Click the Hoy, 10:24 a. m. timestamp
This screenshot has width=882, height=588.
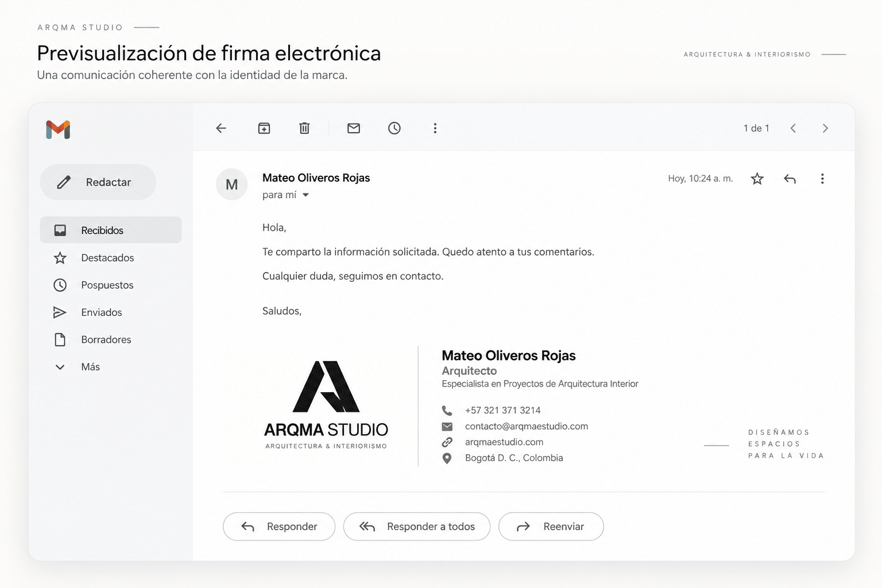(x=701, y=179)
